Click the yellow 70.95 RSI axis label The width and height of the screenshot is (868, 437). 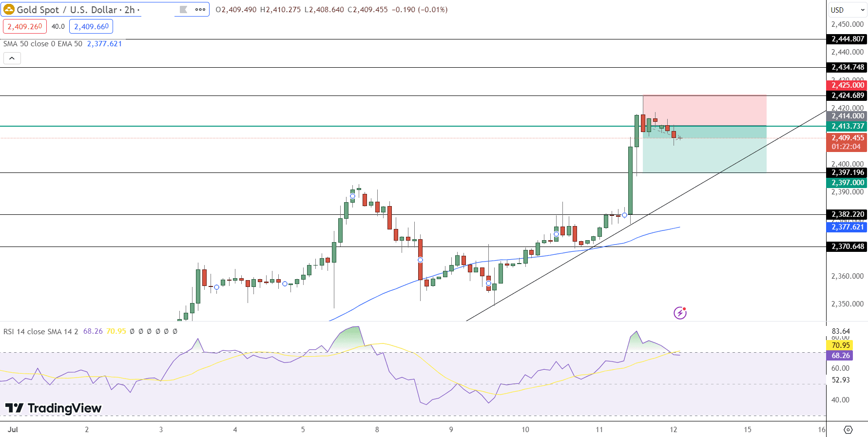coord(840,345)
